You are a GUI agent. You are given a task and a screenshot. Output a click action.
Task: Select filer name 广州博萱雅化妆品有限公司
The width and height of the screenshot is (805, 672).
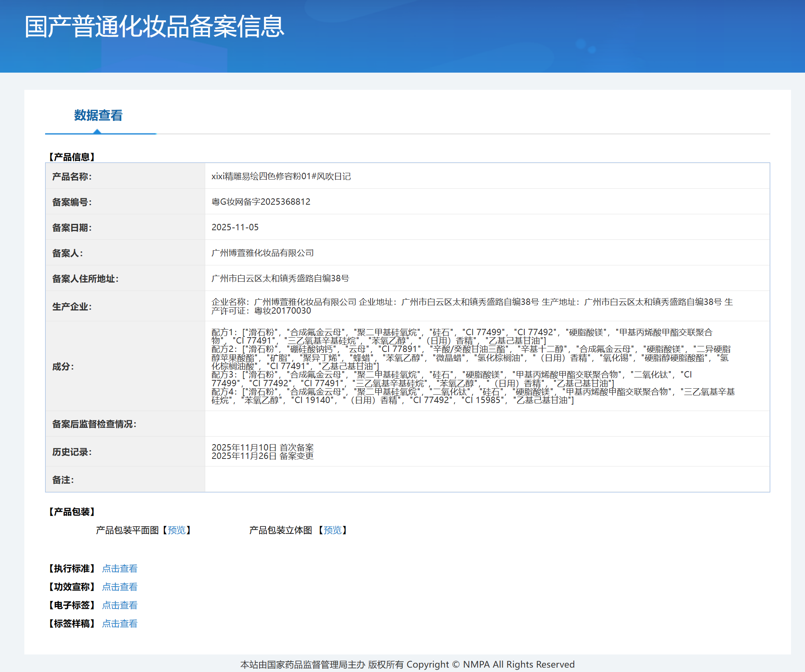(x=263, y=253)
